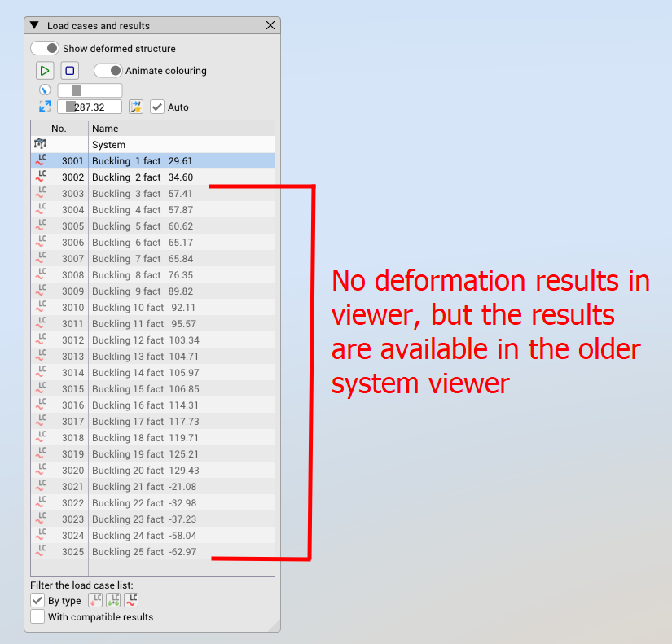Screen dimensions: 672x644
Task: Enable With compatible results checkbox
Action: [37, 617]
